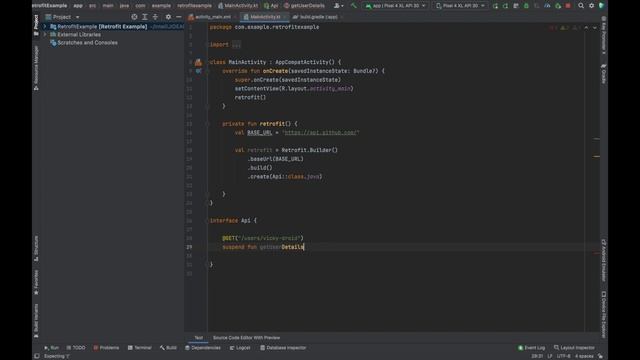Expand the folded import statement
The height and width of the screenshot is (360, 640).
(x=236, y=44)
